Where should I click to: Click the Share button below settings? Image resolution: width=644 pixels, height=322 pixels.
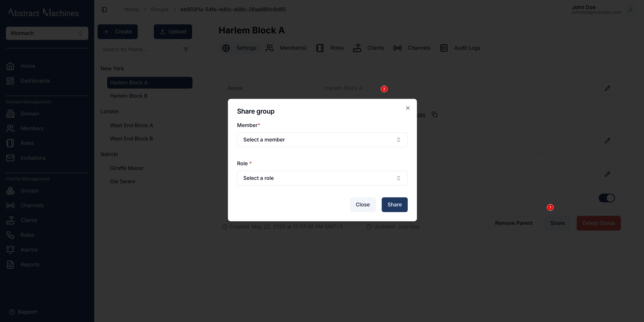pos(557,223)
